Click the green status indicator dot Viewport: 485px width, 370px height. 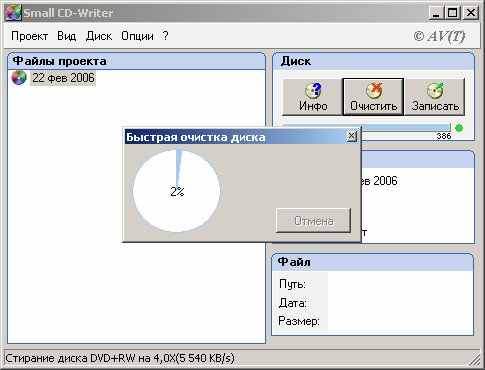(459, 128)
